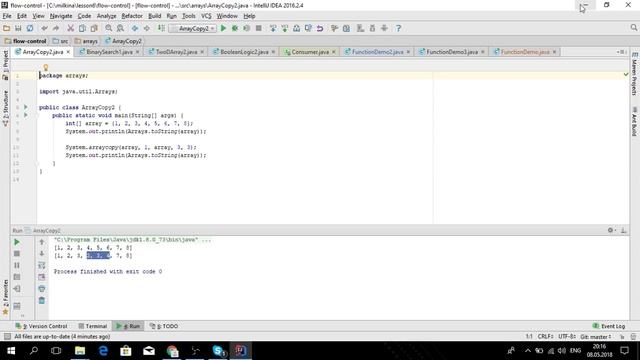This screenshot has width=640, height=360.
Task: Open Run panel settings gear menu
Action: [x=611, y=230]
